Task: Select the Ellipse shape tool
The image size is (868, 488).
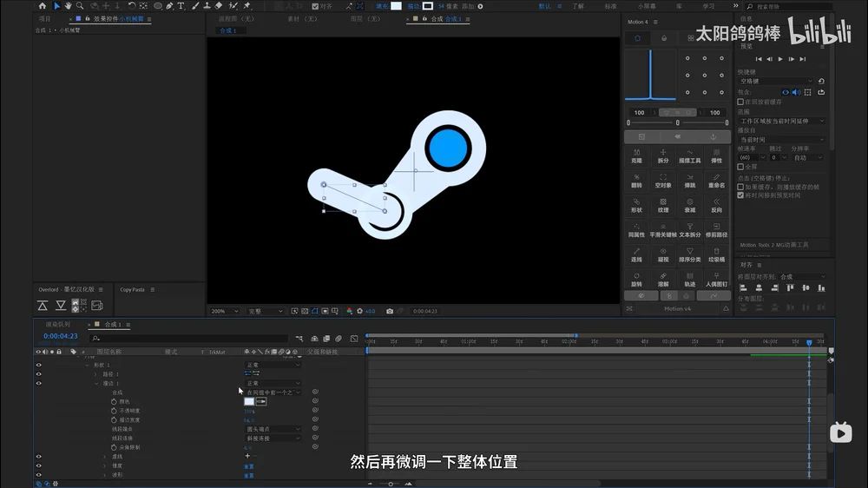Action: [158, 6]
